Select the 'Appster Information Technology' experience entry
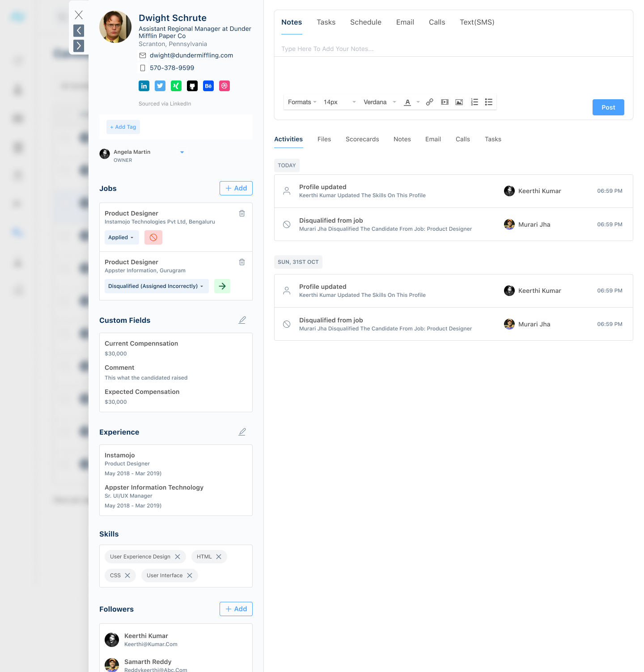Viewport: 644px width, 672px height. [154, 496]
